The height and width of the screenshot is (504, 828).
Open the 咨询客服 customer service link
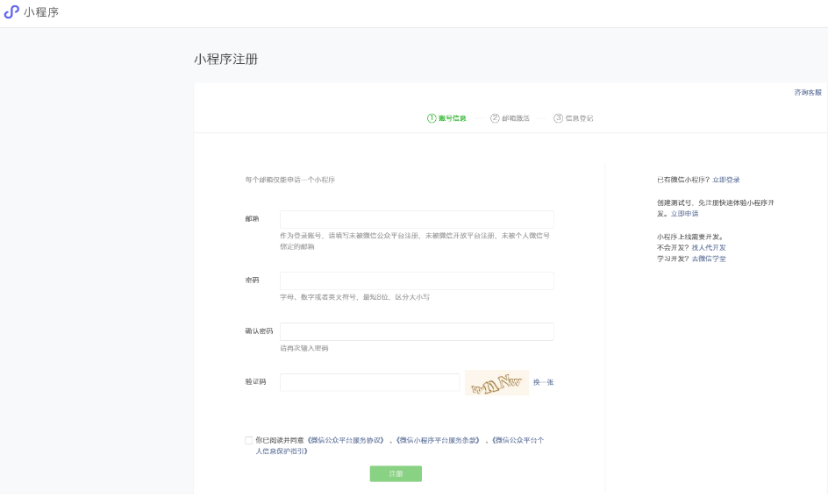tap(808, 92)
